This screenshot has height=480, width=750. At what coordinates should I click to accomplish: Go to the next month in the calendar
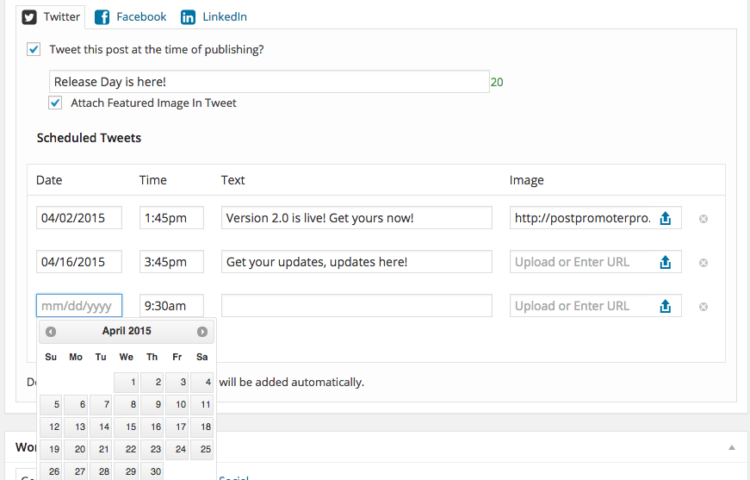point(202,331)
